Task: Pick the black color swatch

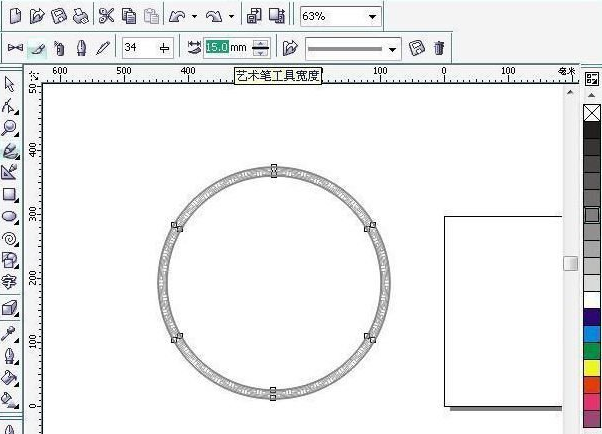Action: click(592, 130)
